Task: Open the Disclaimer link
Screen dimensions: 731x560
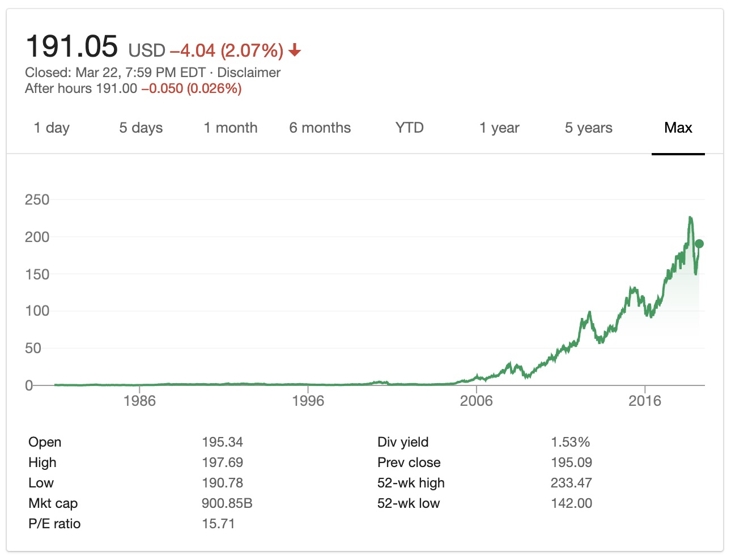Action: point(249,73)
